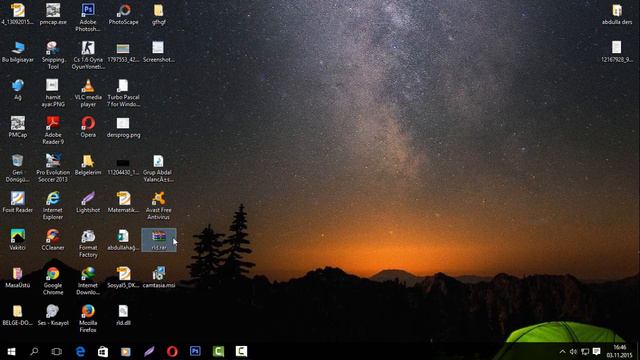Open Opera from the taskbar
This screenshot has height=360, width=640.
click(x=172, y=351)
